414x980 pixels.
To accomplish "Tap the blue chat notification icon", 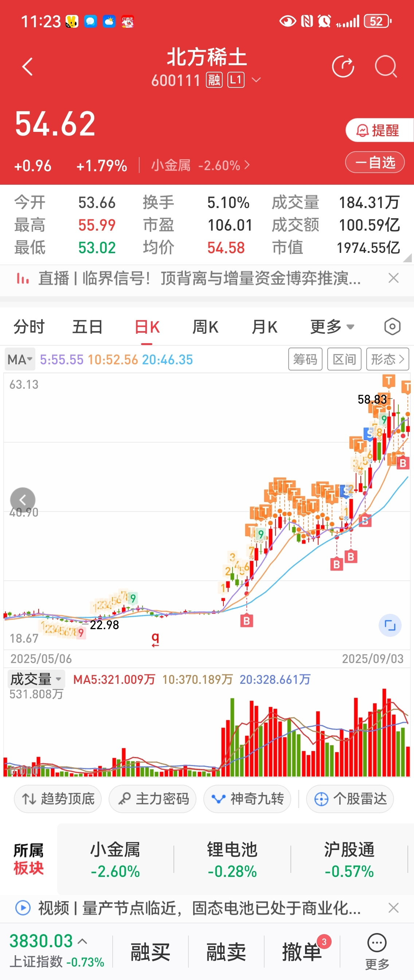I will (90, 21).
